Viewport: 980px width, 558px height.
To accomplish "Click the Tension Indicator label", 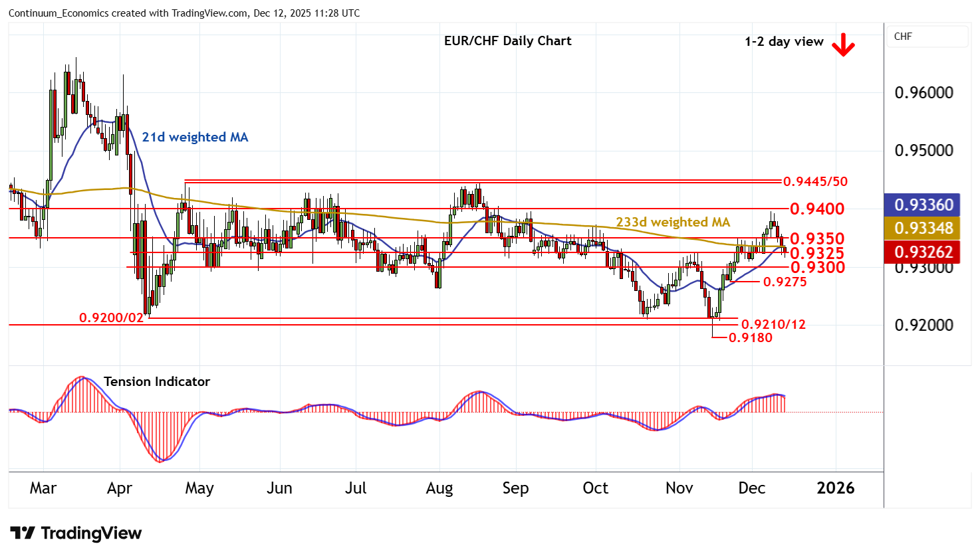I will (x=156, y=381).
